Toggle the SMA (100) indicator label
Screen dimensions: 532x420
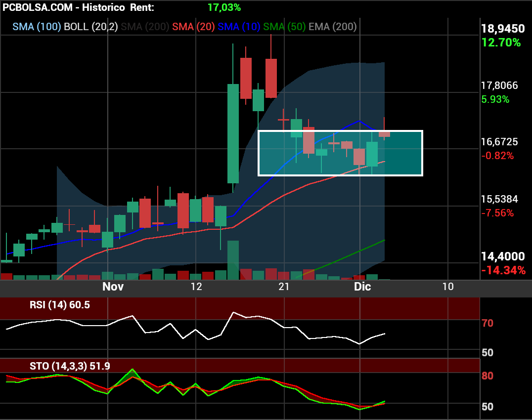pos(36,27)
